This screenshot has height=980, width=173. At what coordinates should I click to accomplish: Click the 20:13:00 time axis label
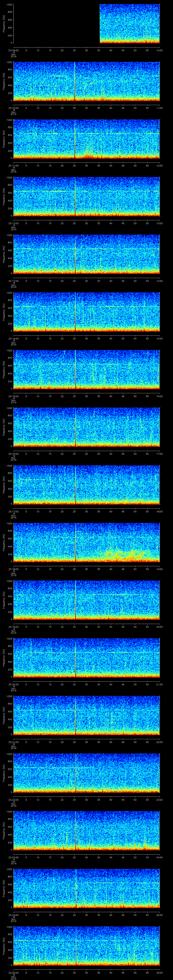coord(13,281)
